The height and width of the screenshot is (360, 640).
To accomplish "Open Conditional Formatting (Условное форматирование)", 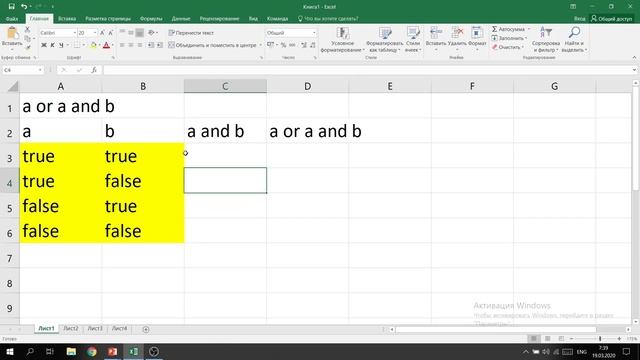I will click(342, 40).
